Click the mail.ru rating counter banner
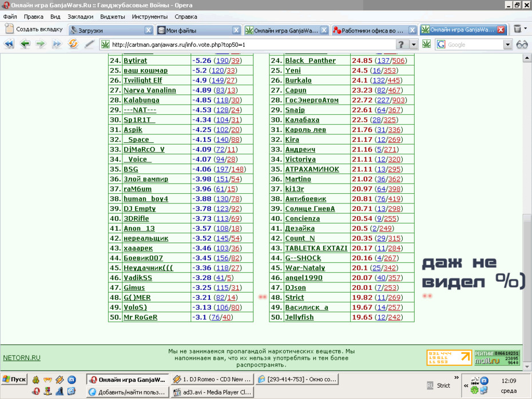532x399 pixels. (497, 358)
